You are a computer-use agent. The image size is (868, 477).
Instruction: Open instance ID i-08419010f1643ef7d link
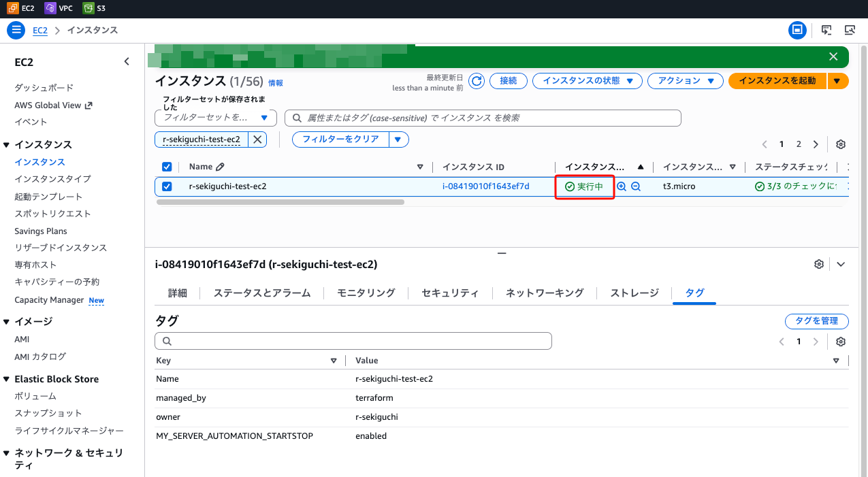pyautogui.click(x=485, y=186)
